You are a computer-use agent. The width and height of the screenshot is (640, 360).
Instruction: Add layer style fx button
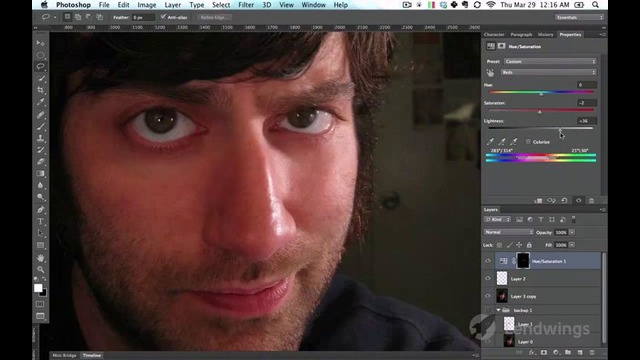pos(531,352)
